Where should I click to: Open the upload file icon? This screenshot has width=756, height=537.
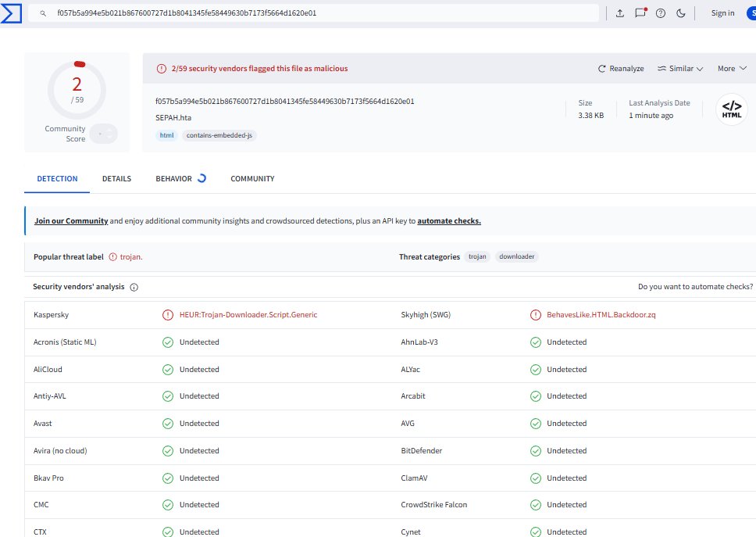[620, 13]
